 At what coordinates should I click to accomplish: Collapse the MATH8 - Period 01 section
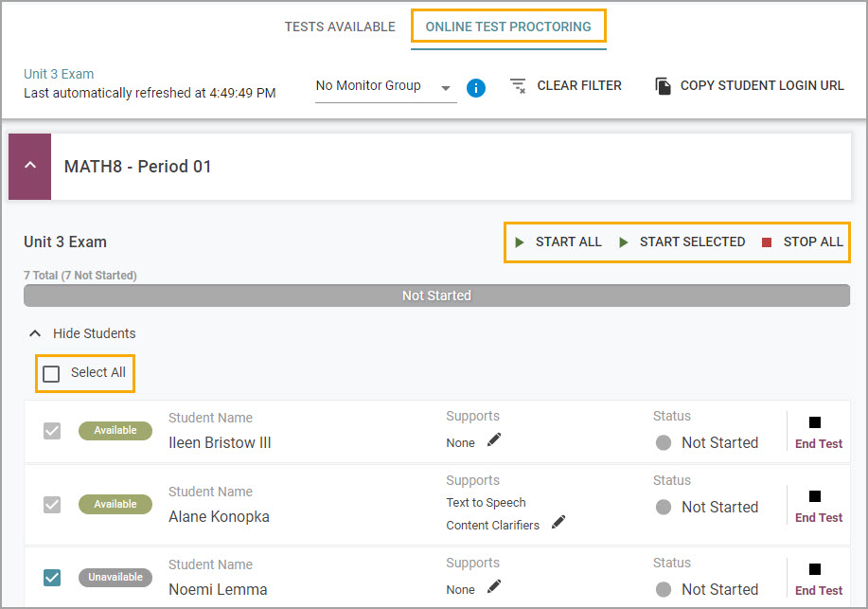(29, 166)
